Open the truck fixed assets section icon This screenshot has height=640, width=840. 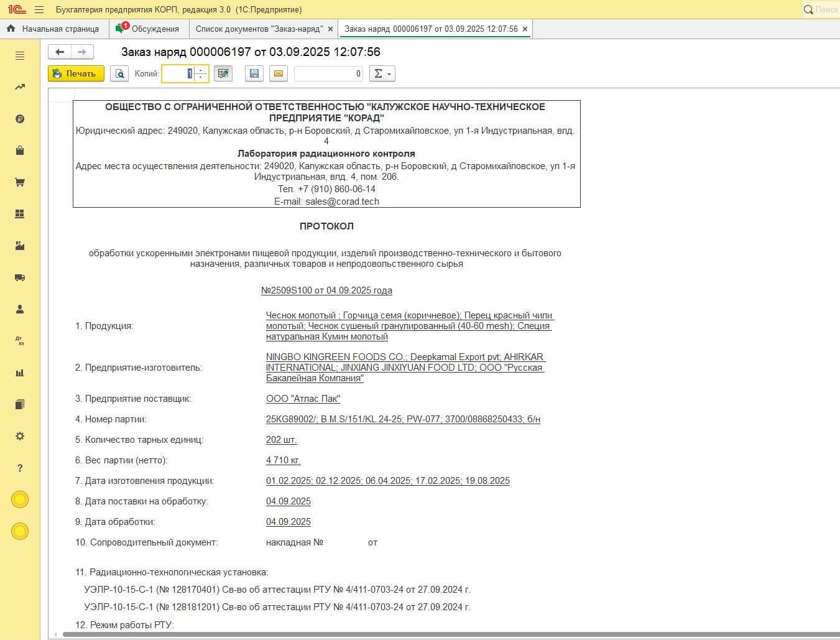(x=20, y=277)
